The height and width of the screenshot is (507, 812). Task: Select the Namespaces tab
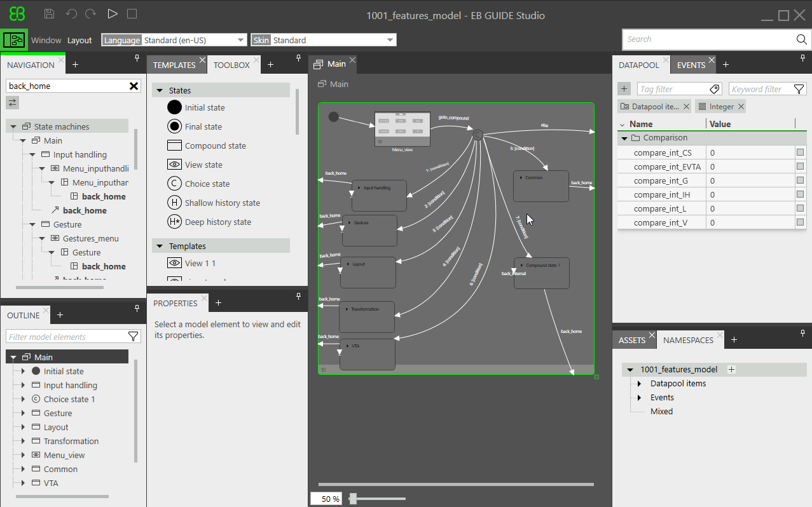688,340
